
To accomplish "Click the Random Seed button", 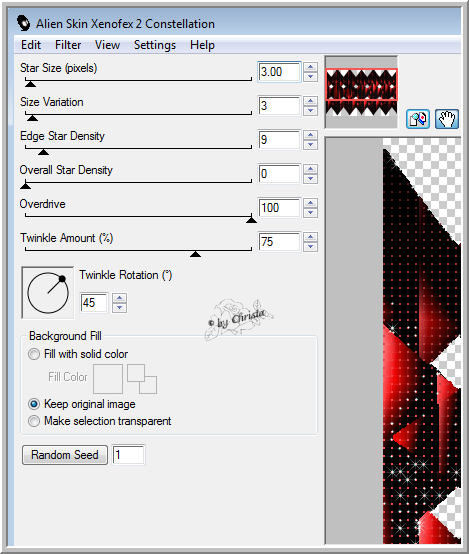I will 65,455.
